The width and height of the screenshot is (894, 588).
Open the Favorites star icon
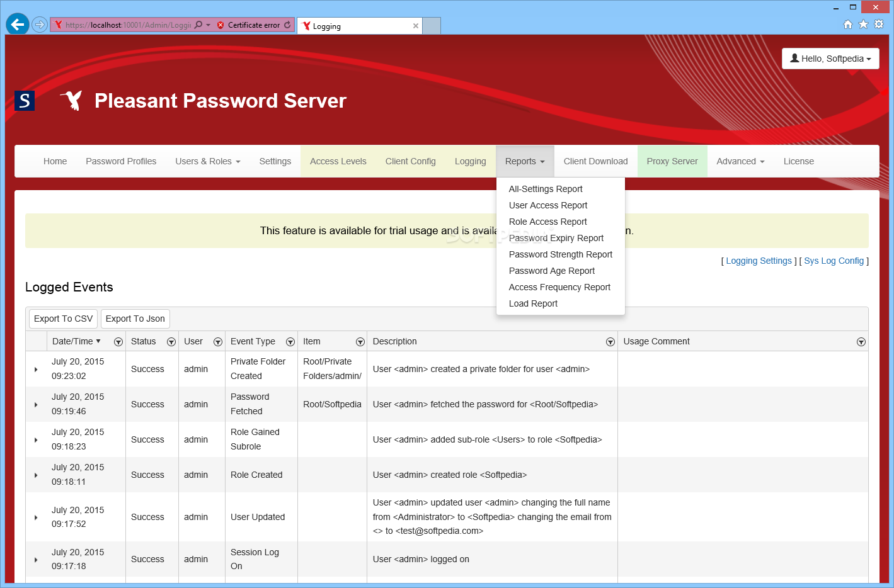pyautogui.click(x=863, y=25)
